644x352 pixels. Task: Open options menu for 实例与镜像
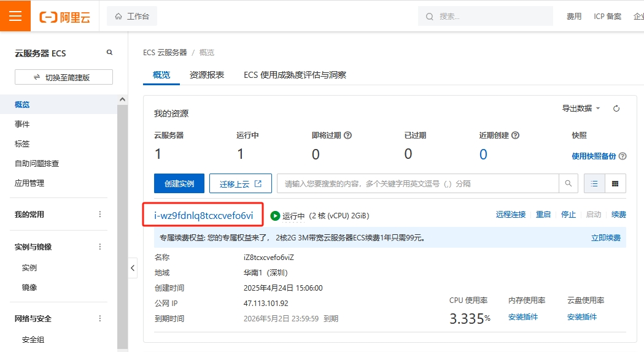100,247
